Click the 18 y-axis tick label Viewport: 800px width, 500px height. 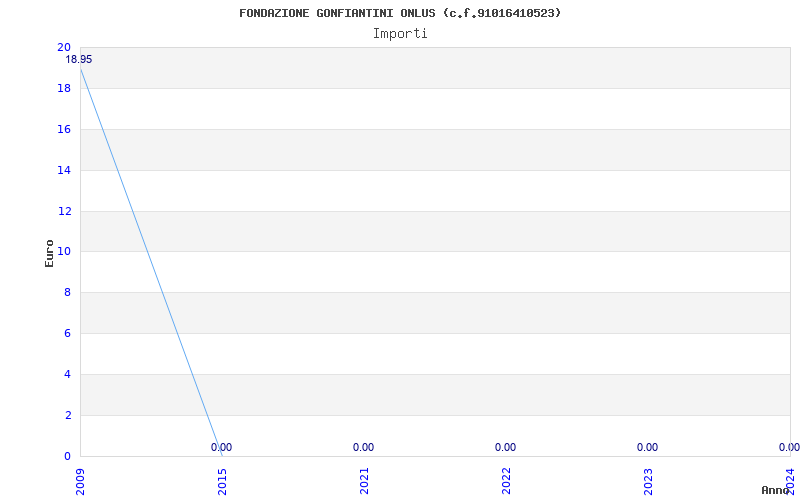coord(64,88)
